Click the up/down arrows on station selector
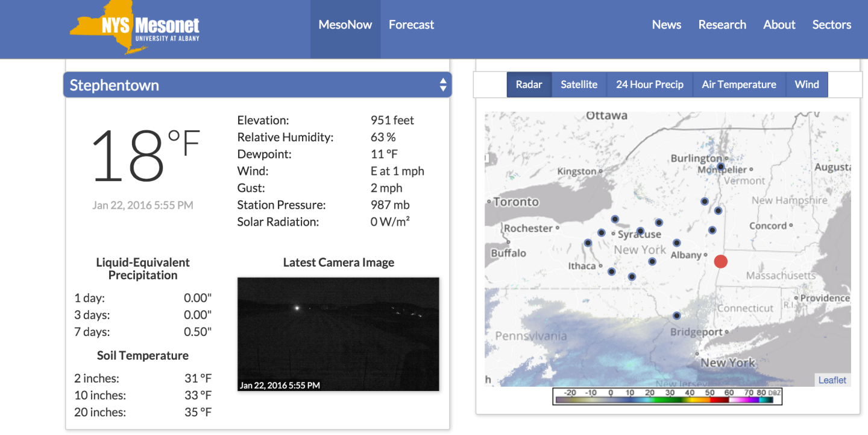This screenshot has height=435, width=868. click(443, 85)
